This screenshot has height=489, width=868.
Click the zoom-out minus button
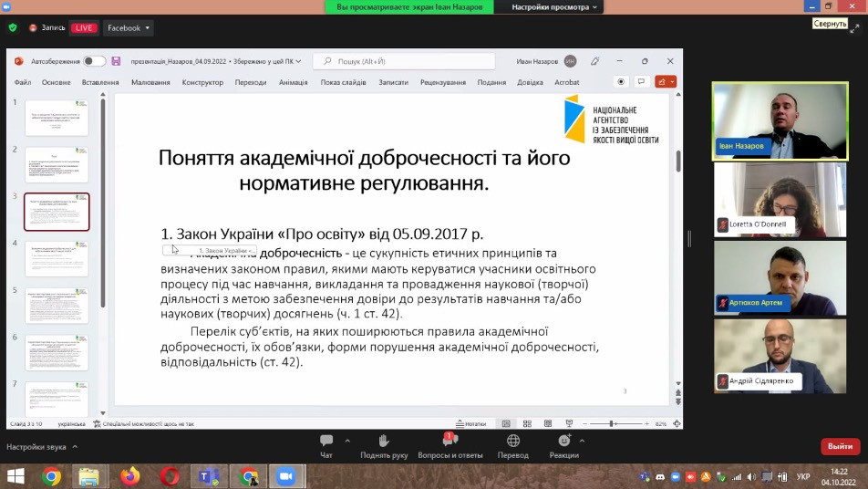(584, 423)
